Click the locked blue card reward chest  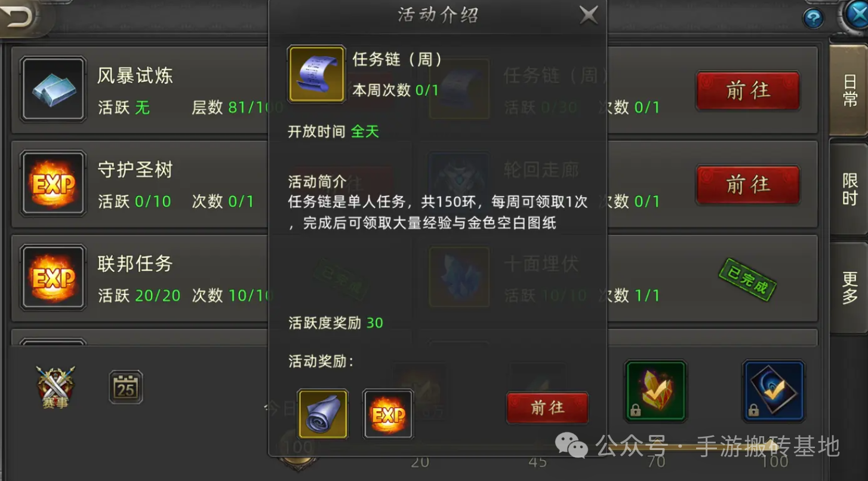pyautogui.click(x=774, y=391)
